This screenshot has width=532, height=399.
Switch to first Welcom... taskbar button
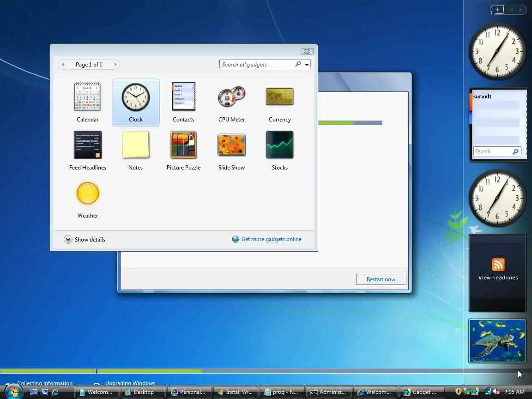click(97, 392)
